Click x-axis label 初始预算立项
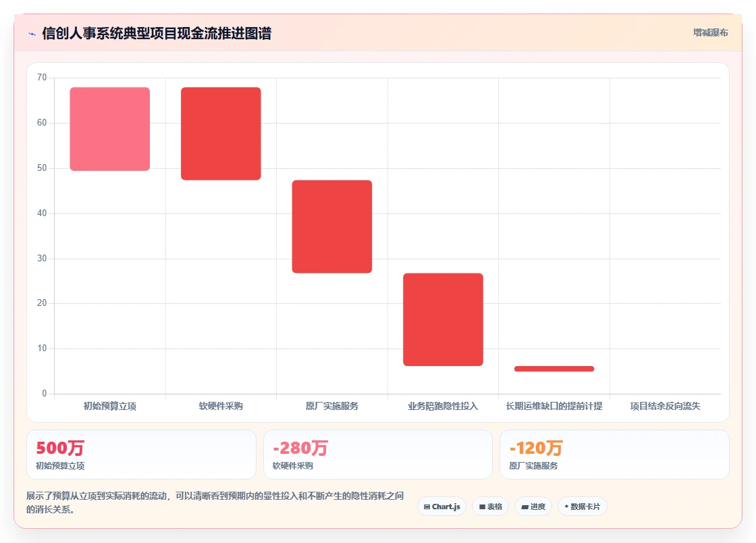 point(110,406)
